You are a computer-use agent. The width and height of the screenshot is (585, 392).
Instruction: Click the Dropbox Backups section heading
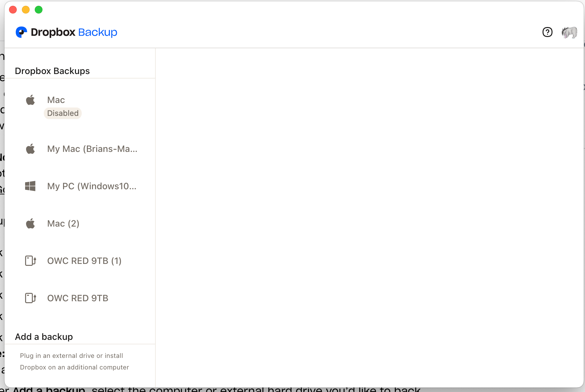tap(52, 71)
